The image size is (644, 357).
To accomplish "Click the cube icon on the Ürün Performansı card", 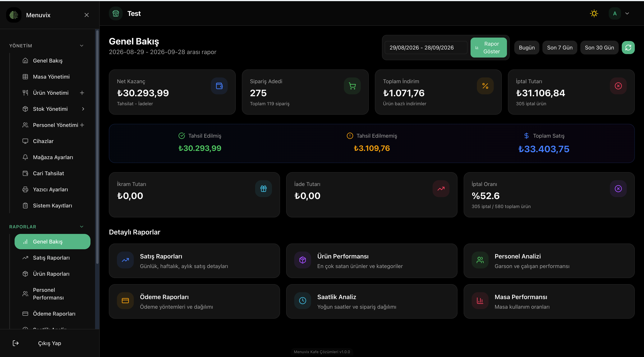I will click(x=303, y=260).
